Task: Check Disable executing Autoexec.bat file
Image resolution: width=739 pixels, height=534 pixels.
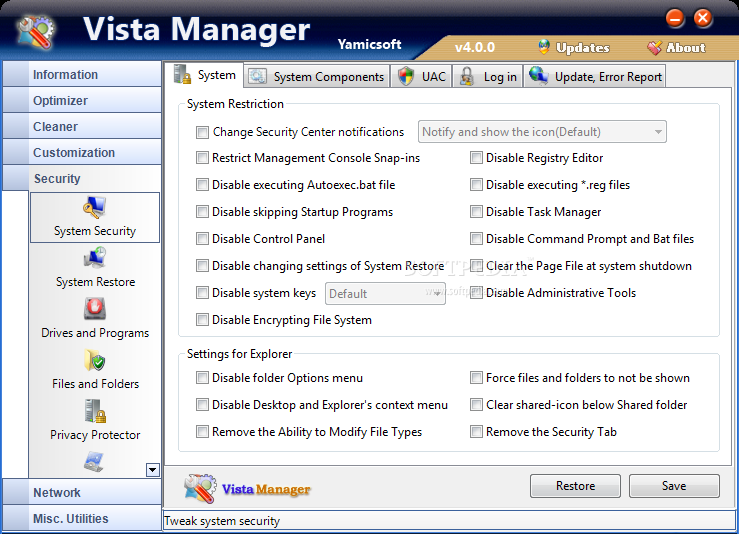Action: click(202, 185)
